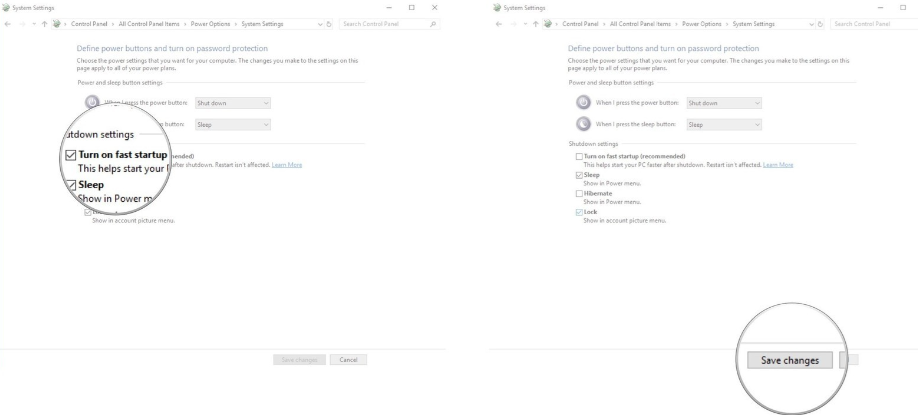918x415 pixels.
Task: Click the search magnifier icon in left window
Action: [432, 23]
